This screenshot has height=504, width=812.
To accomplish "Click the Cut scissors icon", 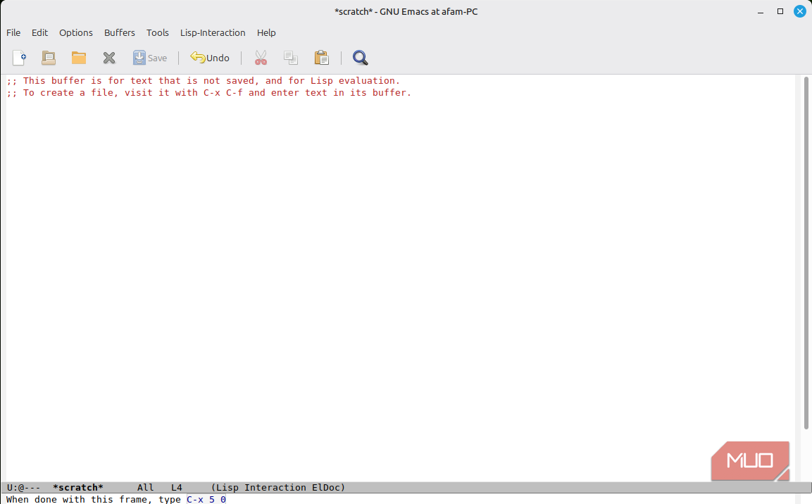I will click(261, 58).
